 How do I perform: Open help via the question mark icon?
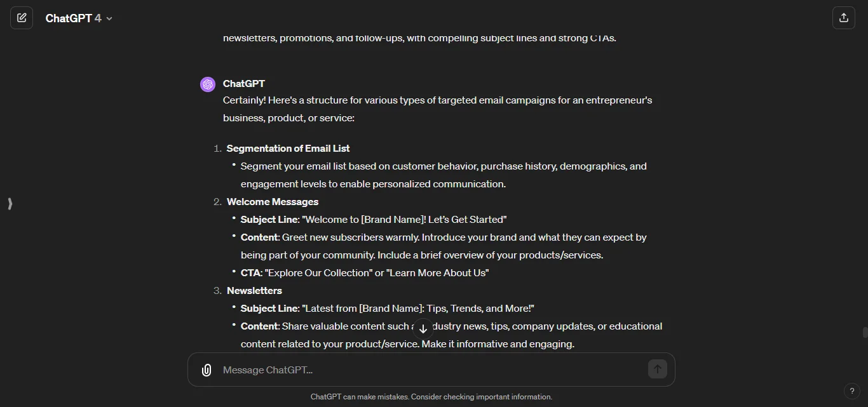tap(852, 391)
